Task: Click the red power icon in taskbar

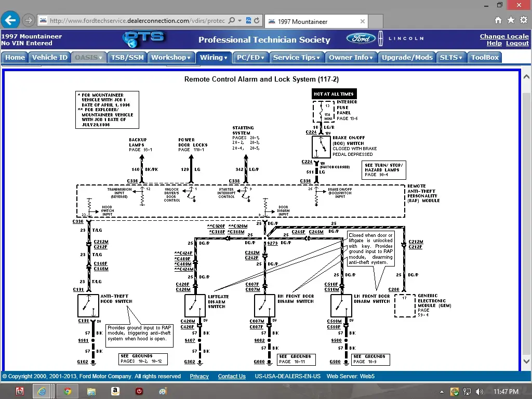Action: pos(139,391)
